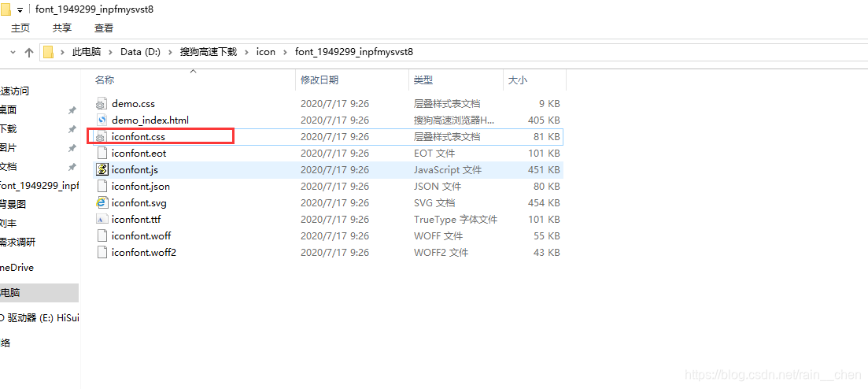
Task: Select 下载 in the navigation pane
Action: [x=8, y=129]
